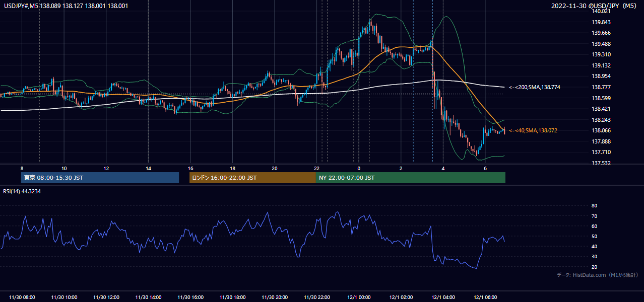Click price axis value 139.132
644x302 pixels.
(601, 65)
